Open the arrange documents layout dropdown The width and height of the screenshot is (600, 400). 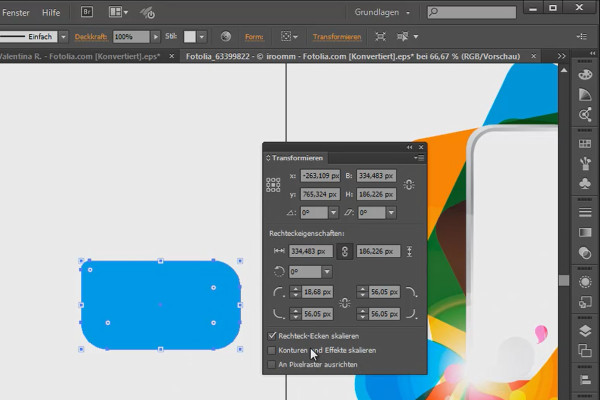tap(118, 12)
